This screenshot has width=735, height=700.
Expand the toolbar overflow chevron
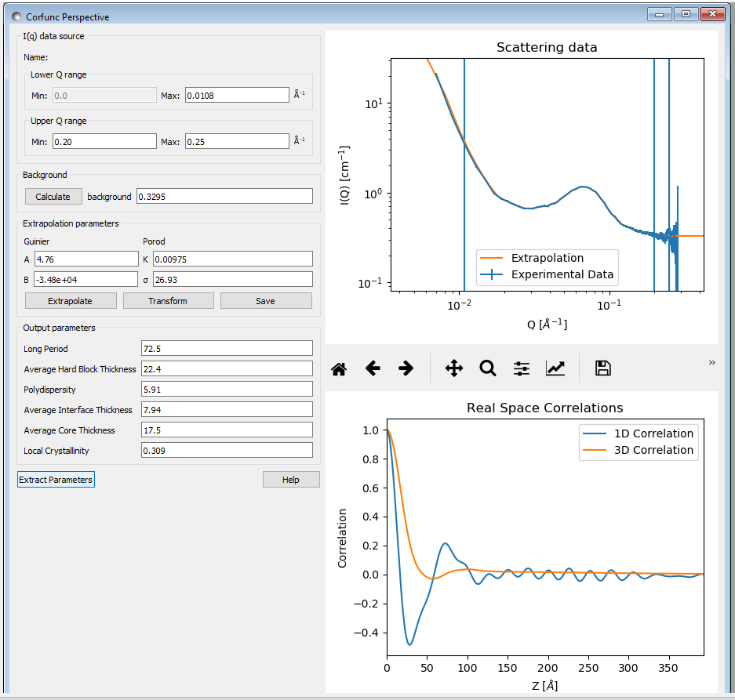point(712,363)
